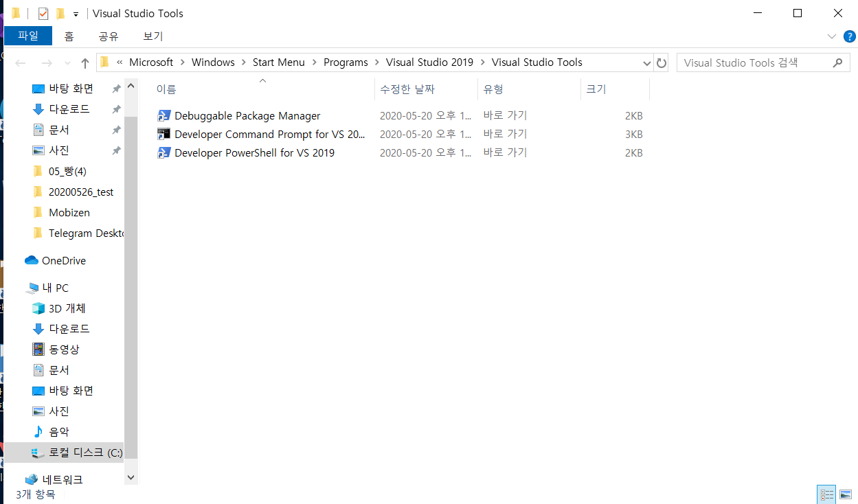858x504 pixels.
Task: Refresh the current folder view
Action: (662, 63)
